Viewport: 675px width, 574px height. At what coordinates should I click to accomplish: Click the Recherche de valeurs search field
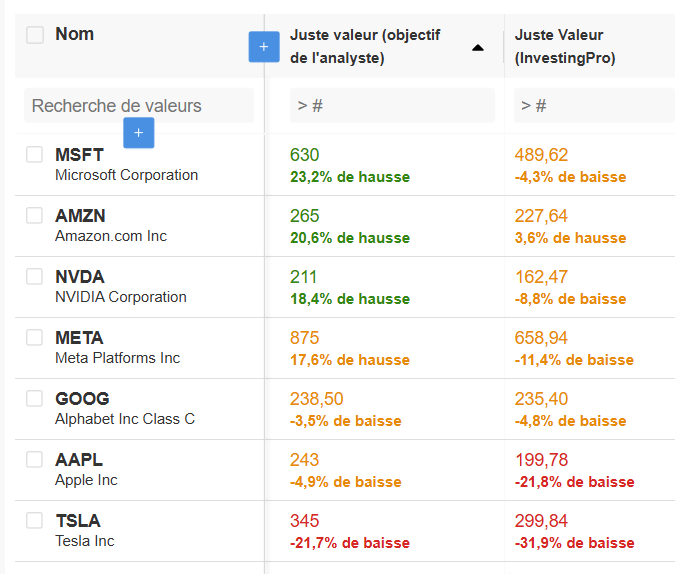click(x=138, y=105)
